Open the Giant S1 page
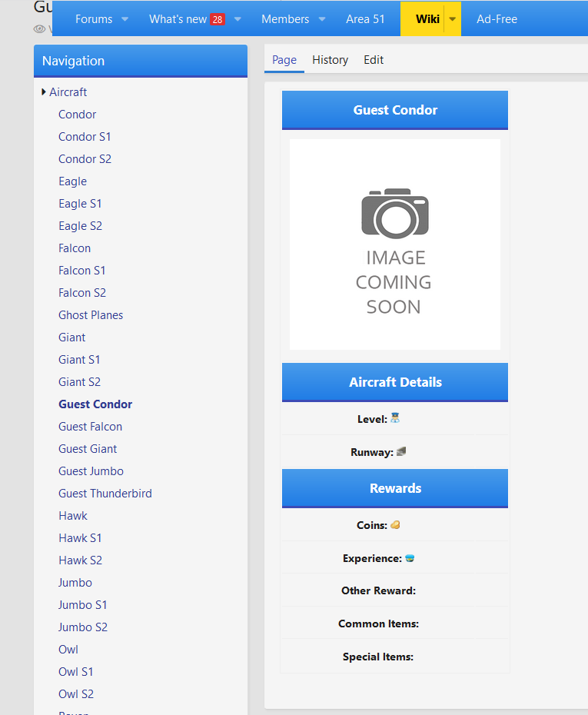The height and width of the screenshot is (715, 588). click(79, 360)
